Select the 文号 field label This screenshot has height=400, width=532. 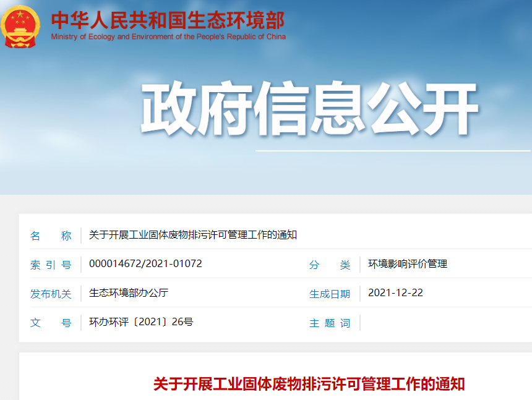point(51,323)
